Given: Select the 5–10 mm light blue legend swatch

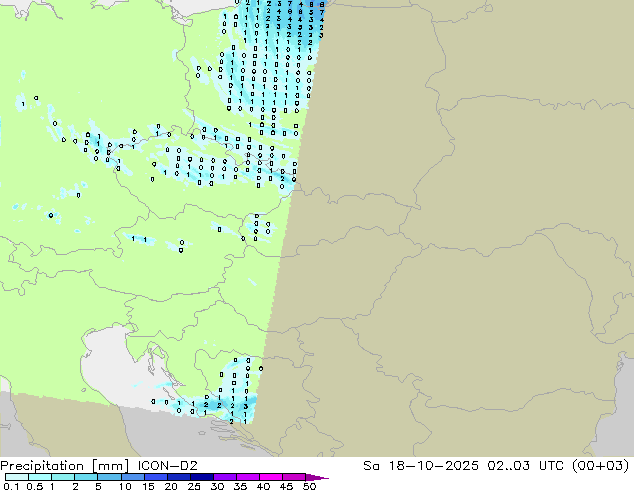Looking at the screenshot, I should pos(109,477).
